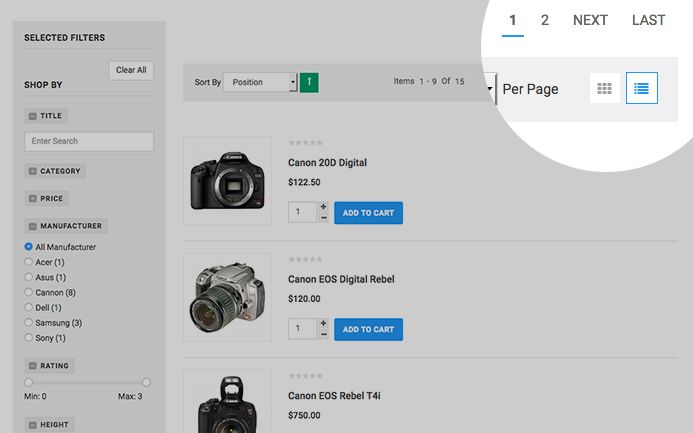Select Cannon (8) manufacturer filter
The image size is (693, 433).
(x=29, y=292)
